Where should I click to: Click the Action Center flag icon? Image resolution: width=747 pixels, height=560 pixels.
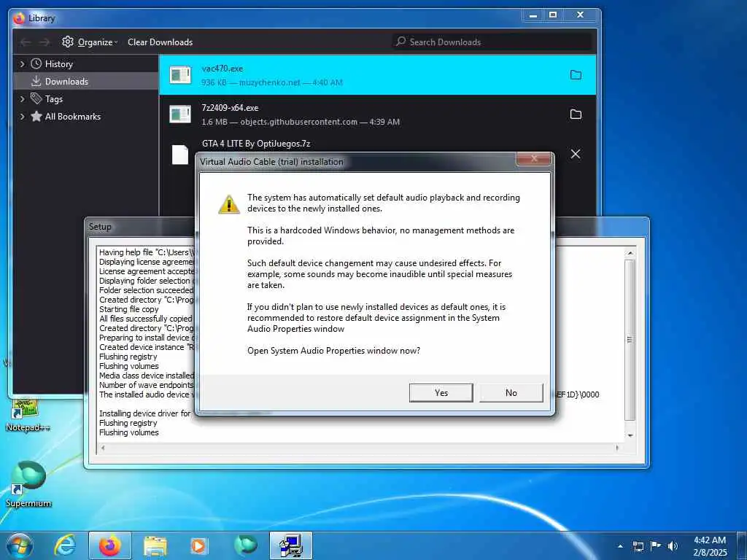click(656, 546)
